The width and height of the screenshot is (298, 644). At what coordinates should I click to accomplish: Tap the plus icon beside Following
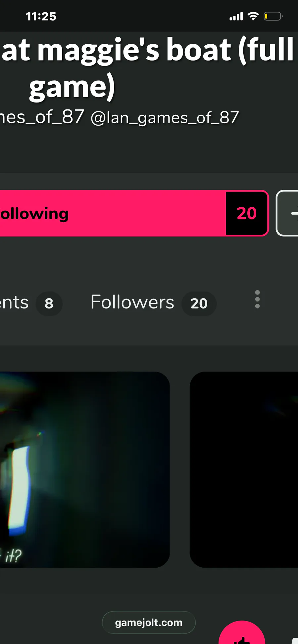[x=287, y=213]
